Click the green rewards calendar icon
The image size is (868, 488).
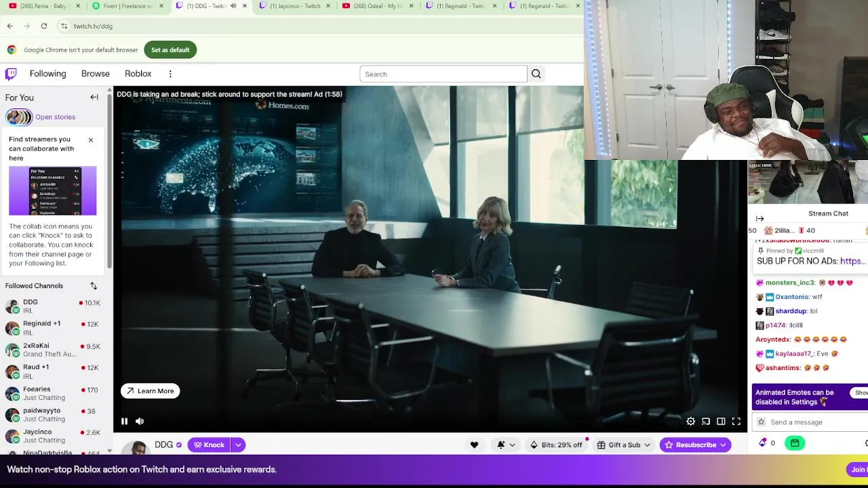(795, 443)
